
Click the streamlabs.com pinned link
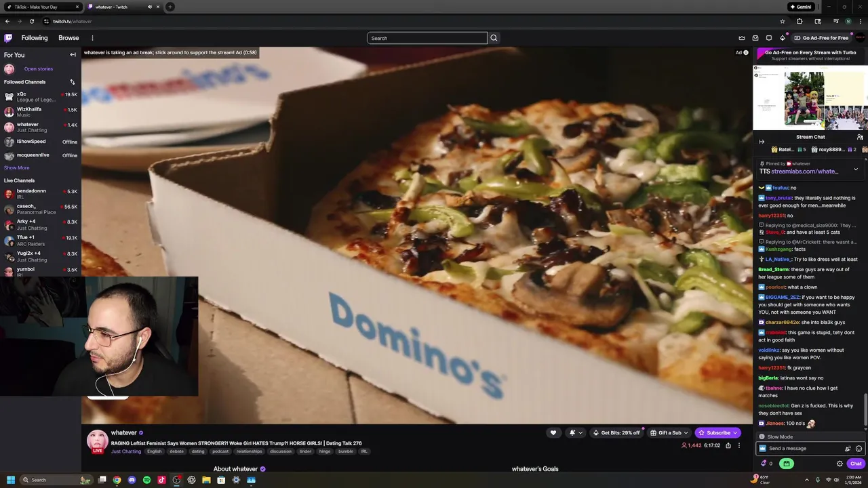click(804, 171)
